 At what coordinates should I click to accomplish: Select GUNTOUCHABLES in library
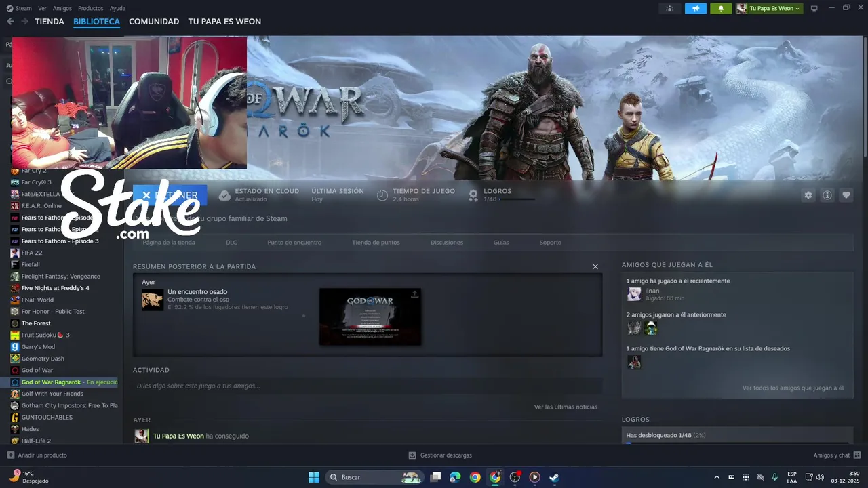(47, 418)
